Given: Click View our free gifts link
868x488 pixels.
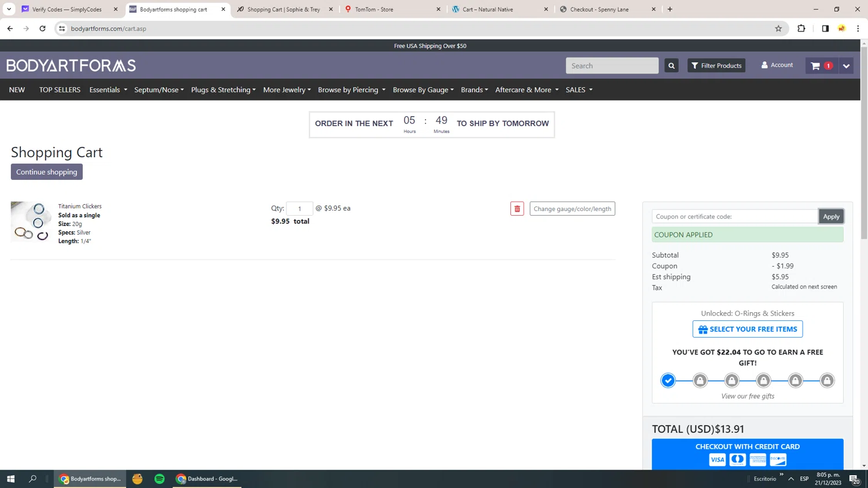Looking at the screenshot, I should tap(748, 396).
